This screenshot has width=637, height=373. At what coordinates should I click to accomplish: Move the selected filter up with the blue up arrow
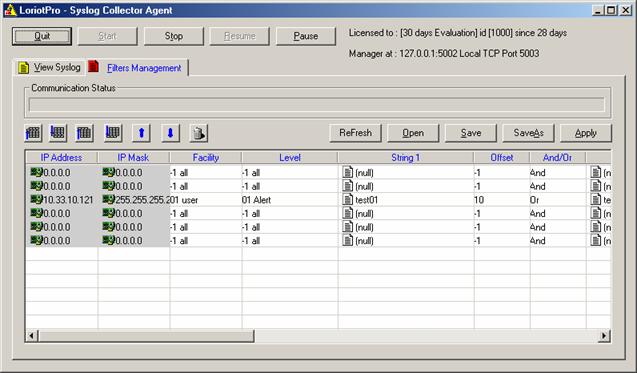141,133
